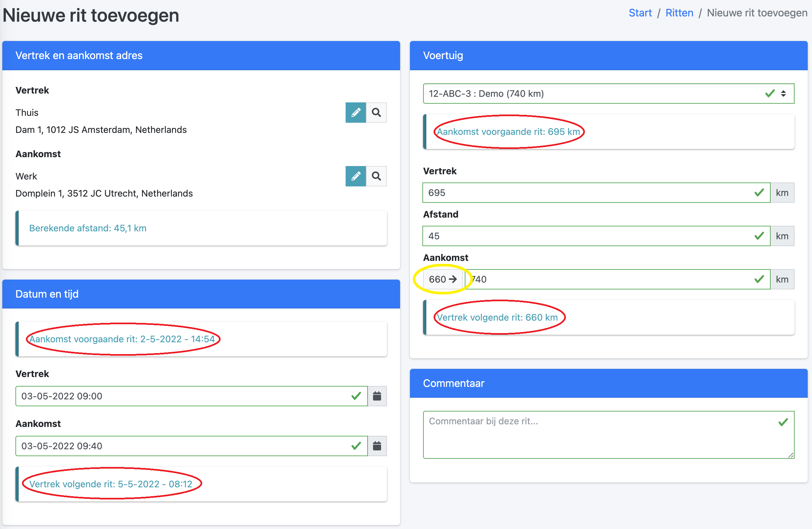Click km unit label beside Aankomst mileage
The height and width of the screenshot is (529, 812).
click(x=782, y=279)
